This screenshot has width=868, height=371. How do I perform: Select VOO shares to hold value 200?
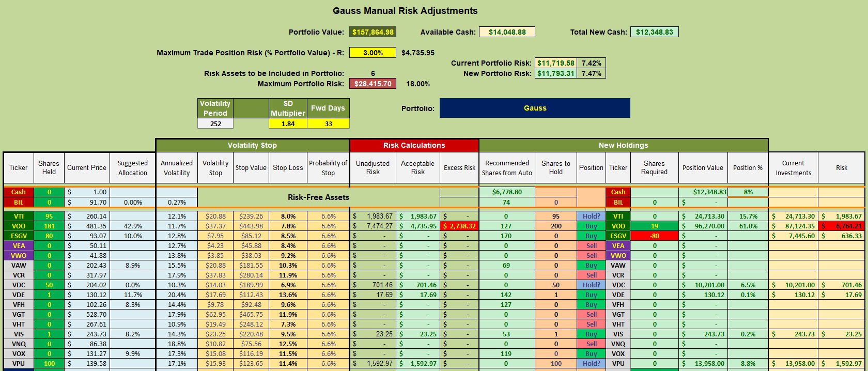pyautogui.click(x=556, y=226)
